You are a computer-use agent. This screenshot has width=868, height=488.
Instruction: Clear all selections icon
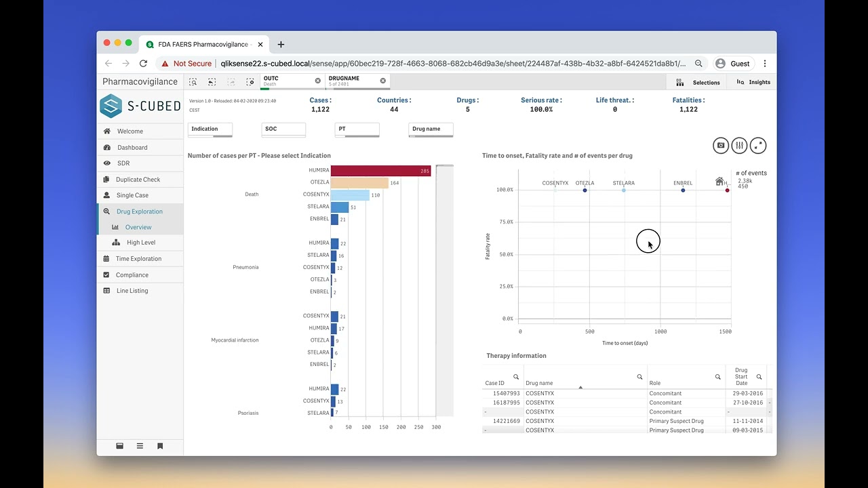[x=250, y=82]
